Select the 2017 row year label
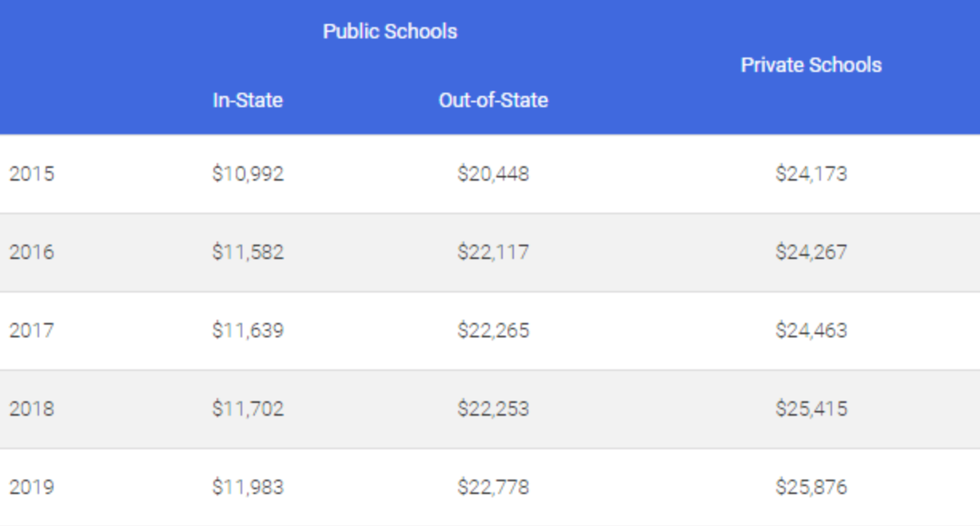The height and width of the screenshot is (526, 980). click(32, 330)
